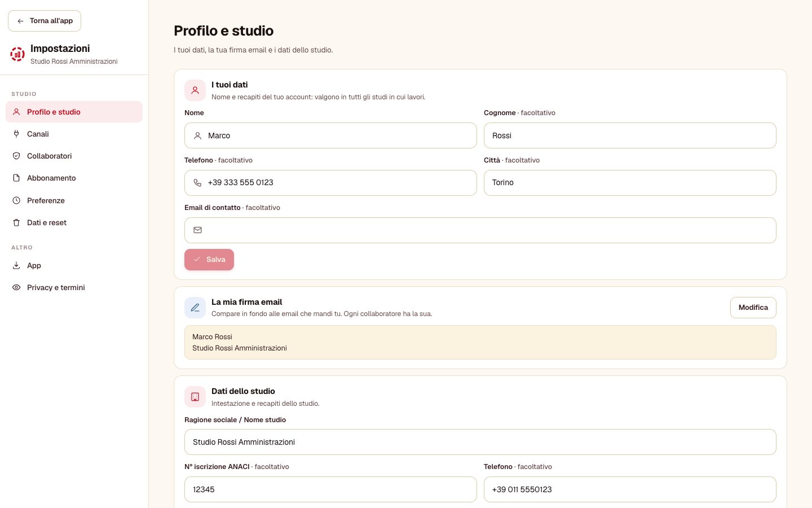Screen dimensions: 812x508
Task: Click the Cognome field containing Rossi
Action: [630, 135]
